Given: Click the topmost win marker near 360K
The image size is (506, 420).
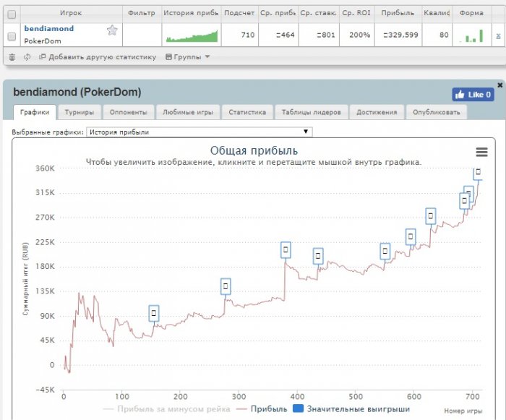Looking at the screenshot, I should (478, 173).
